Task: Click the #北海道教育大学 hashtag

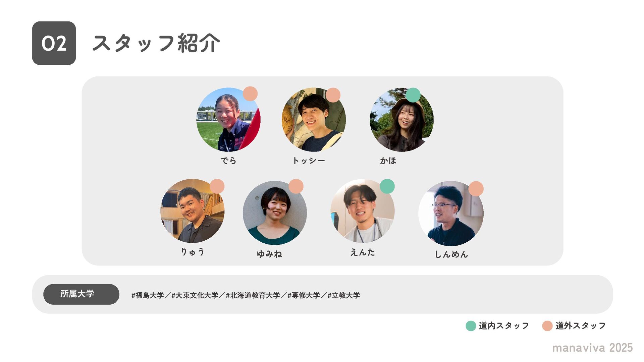Action: pyautogui.click(x=253, y=295)
